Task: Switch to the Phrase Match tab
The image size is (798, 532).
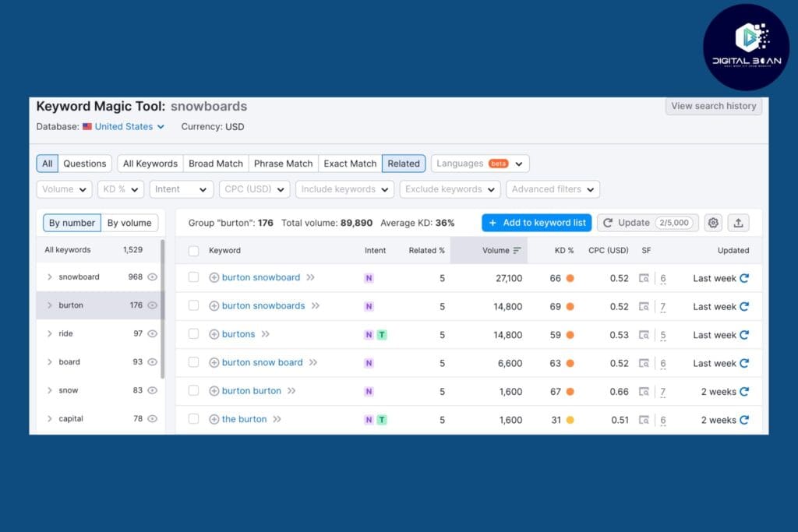Action: [283, 164]
